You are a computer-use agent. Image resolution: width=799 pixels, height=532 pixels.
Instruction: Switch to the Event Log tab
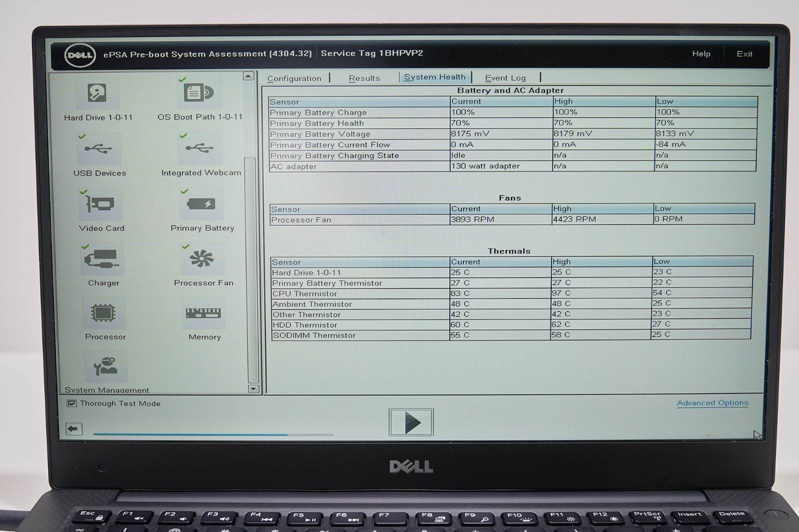tap(505, 78)
